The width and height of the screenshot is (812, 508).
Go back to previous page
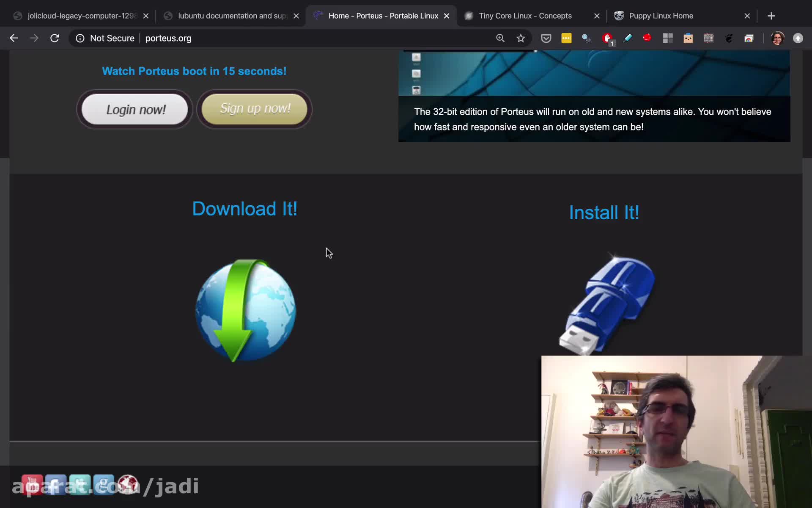point(14,38)
